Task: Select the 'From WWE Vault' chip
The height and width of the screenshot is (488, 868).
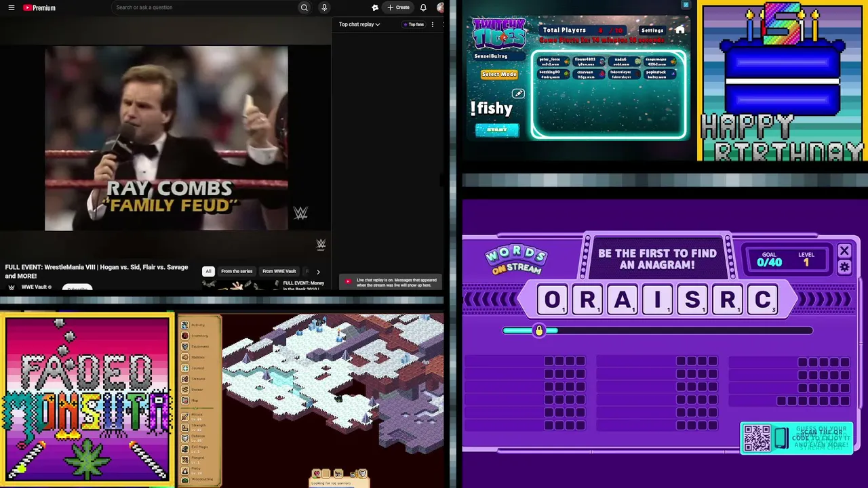Action: click(279, 271)
